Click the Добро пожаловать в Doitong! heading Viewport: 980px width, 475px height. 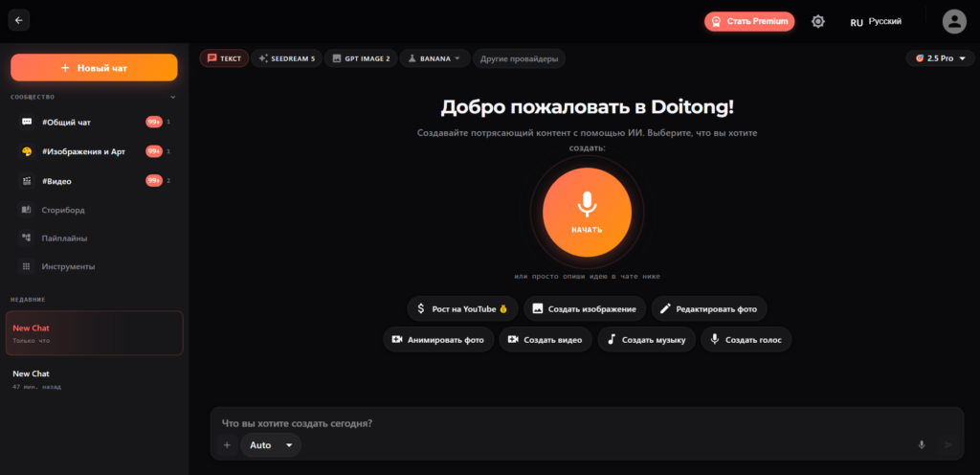pos(587,107)
